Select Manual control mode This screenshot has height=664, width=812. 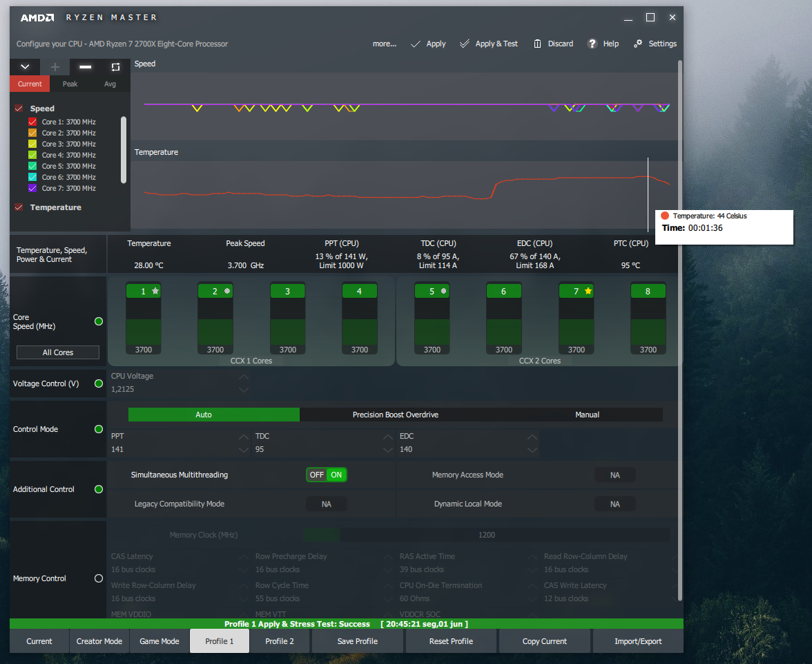pos(587,415)
